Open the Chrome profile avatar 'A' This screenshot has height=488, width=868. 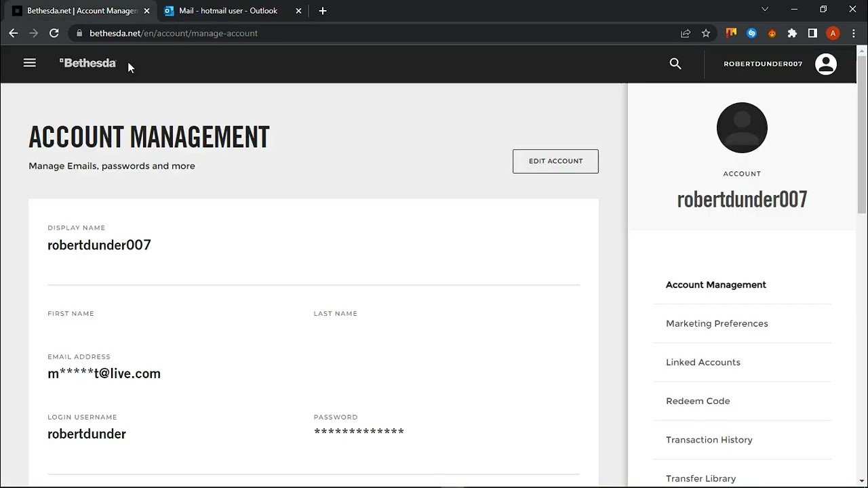pos(833,33)
